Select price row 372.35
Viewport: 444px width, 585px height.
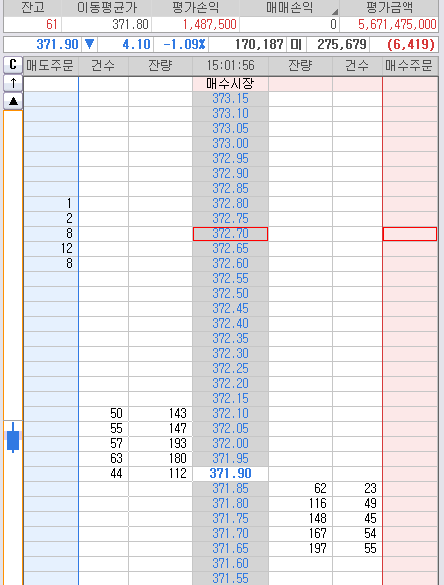230,338
